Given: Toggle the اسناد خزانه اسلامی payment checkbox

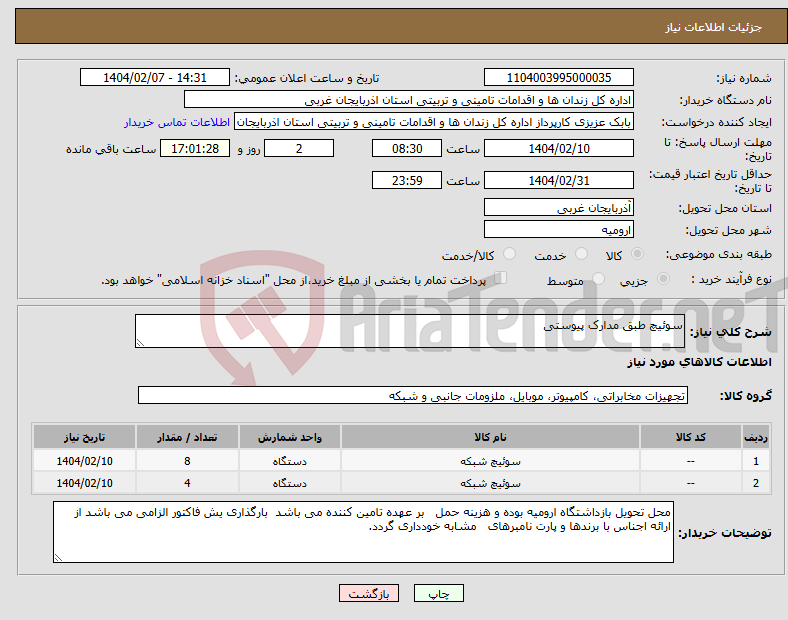Looking at the screenshot, I should (501, 278).
